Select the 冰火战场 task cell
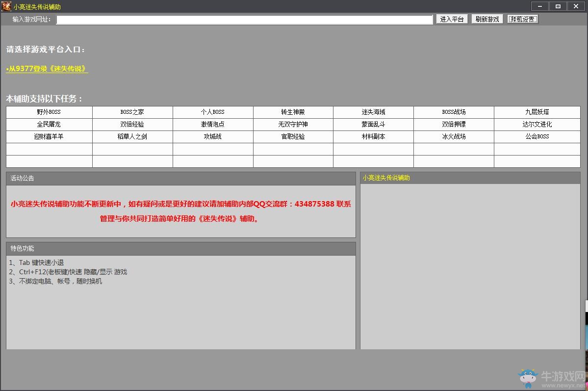Viewport: 588px width, 391px height. (454, 137)
